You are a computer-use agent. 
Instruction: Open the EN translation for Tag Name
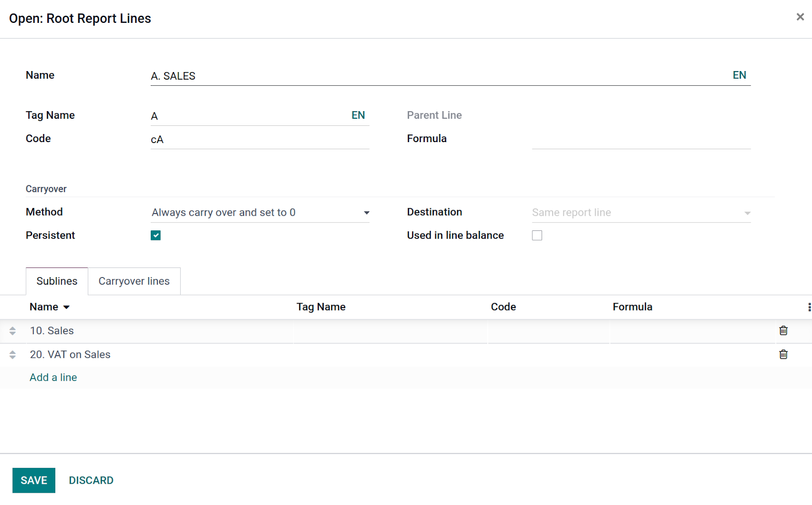coord(358,115)
